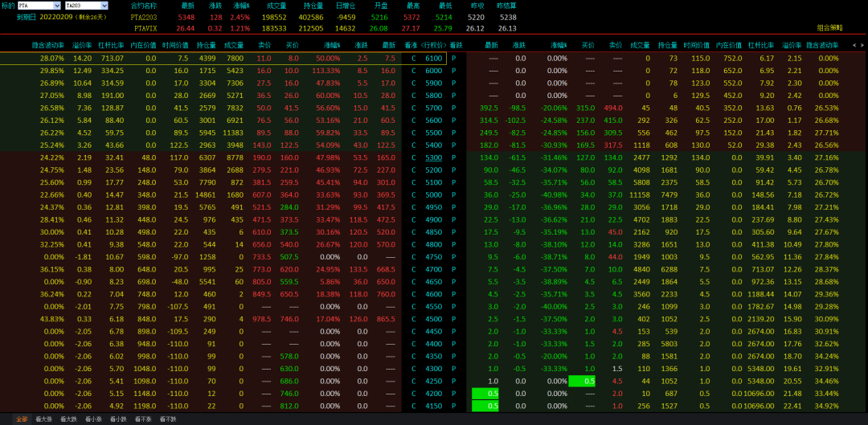Click the put P marker for strike 5700
Viewport: 868px width, 425px height.
(x=453, y=108)
